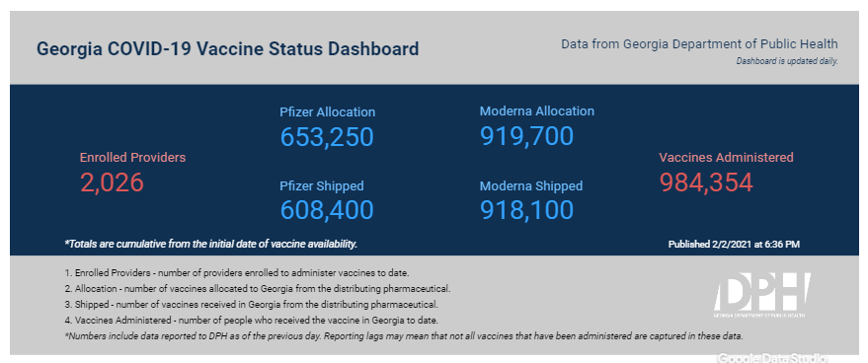Image resolution: width=868 pixels, height=363 pixels.
Task: Select the Vaccines Administered value 984,354
Action: [x=706, y=182]
